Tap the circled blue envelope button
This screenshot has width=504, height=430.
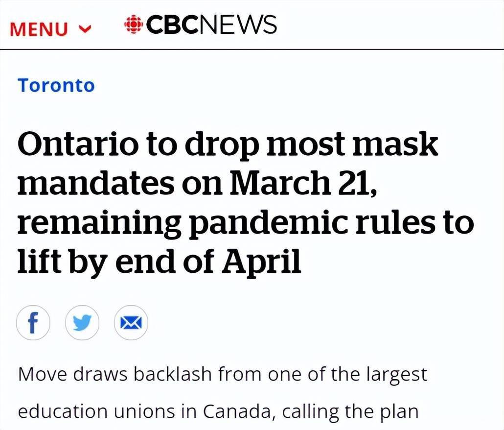pyautogui.click(x=131, y=323)
